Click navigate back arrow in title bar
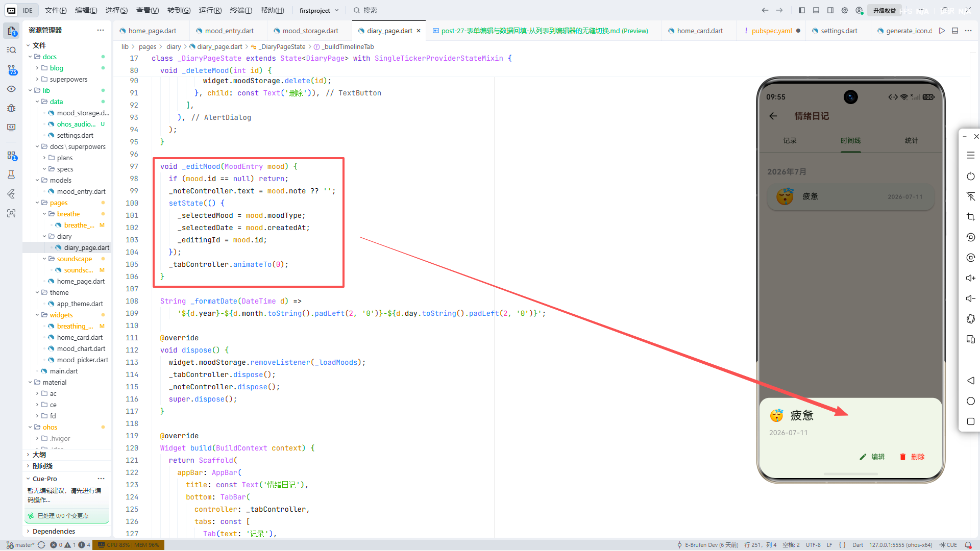 (x=765, y=10)
